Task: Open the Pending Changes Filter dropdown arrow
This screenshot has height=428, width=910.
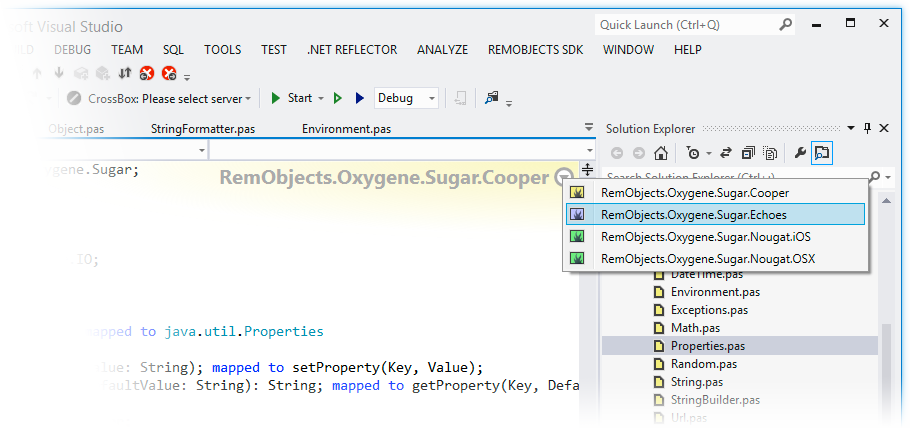Action: pyautogui.click(x=707, y=153)
